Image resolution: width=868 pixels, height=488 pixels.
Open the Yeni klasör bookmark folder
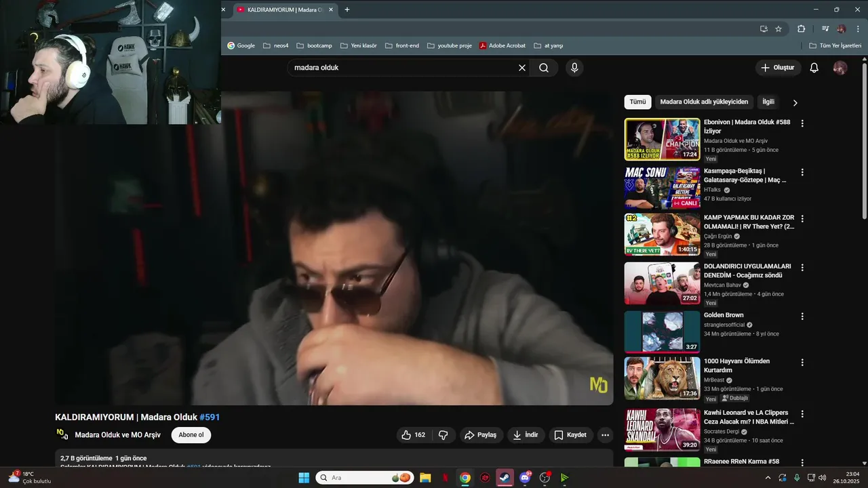coord(358,45)
